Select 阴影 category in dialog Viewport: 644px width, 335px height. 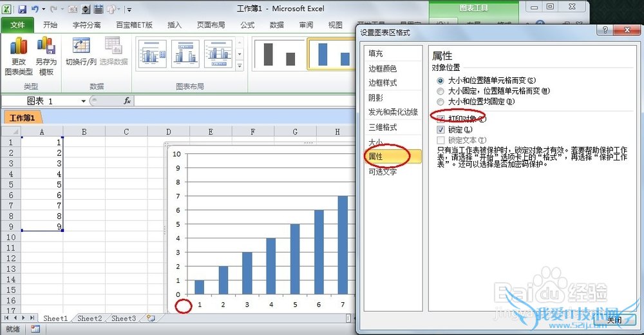(x=393, y=98)
